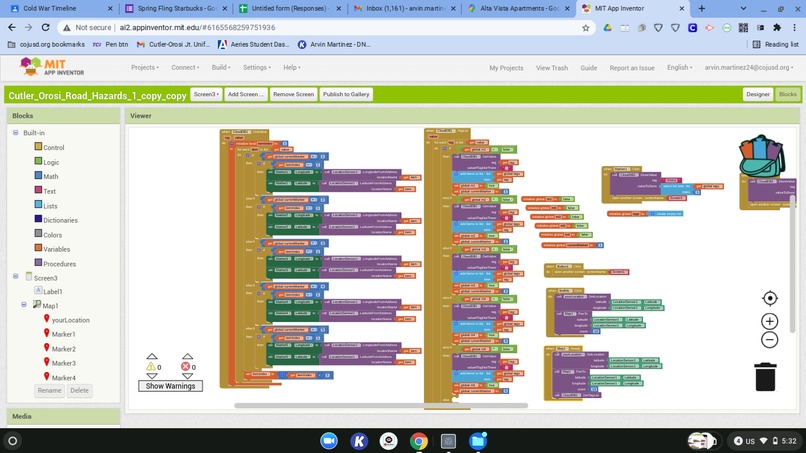Open the Build menu
This screenshot has width=806, height=453.
click(221, 67)
